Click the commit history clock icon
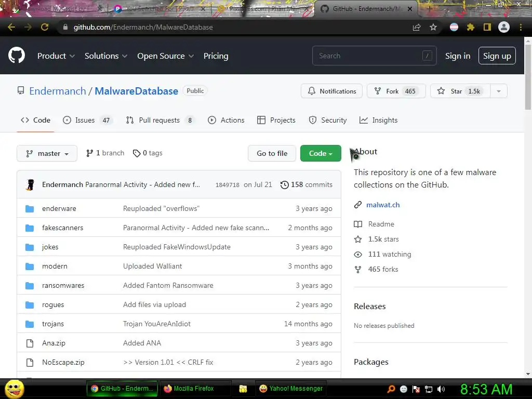 (x=284, y=184)
